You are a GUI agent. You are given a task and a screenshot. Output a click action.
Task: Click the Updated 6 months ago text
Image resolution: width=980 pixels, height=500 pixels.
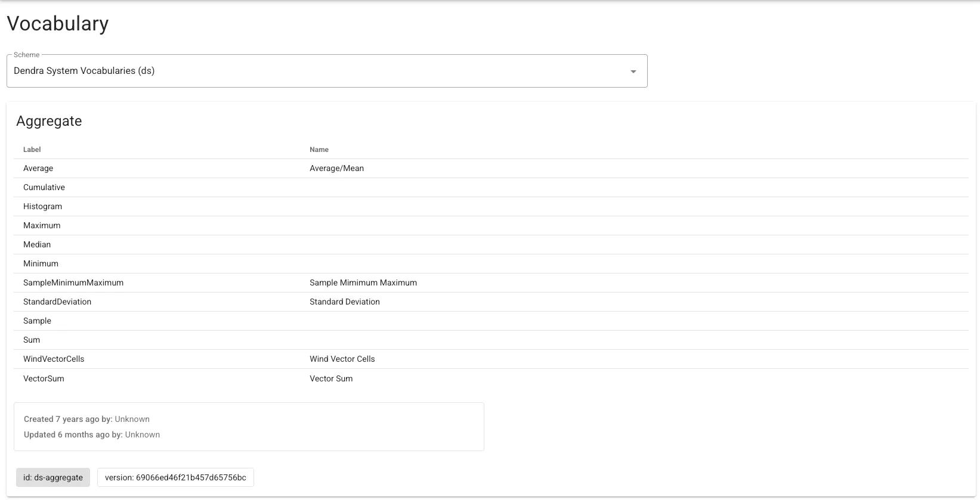92,435
